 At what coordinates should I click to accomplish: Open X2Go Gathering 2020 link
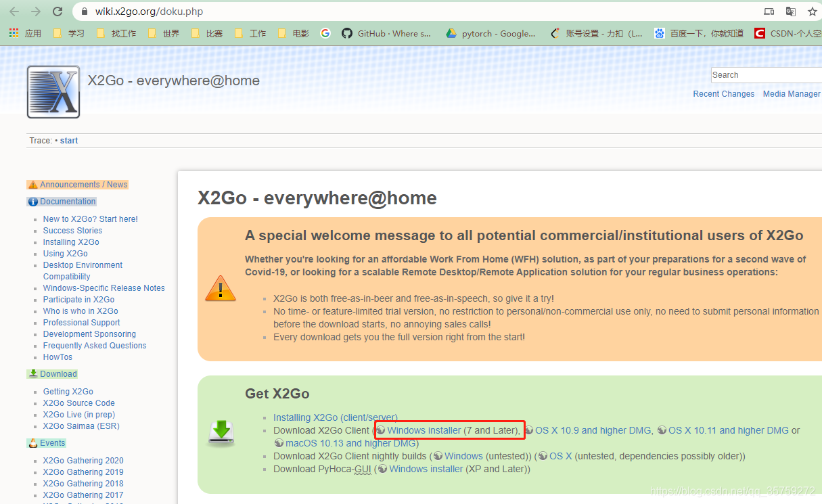click(x=83, y=461)
